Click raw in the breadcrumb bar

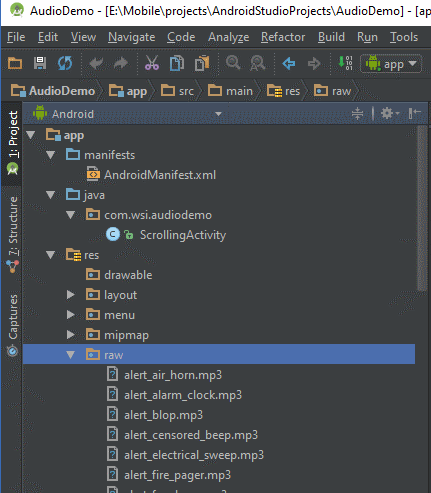tap(333, 91)
